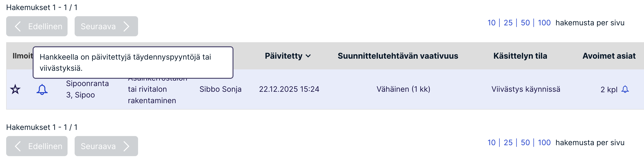Click the Avoimet asiat column header
Screen dimensions: 644x168
pyautogui.click(x=609, y=56)
